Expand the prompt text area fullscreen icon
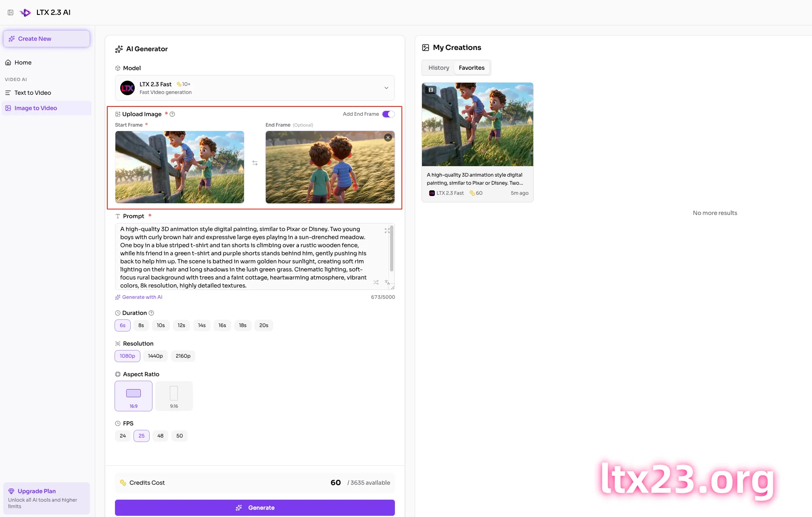 pos(387,231)
